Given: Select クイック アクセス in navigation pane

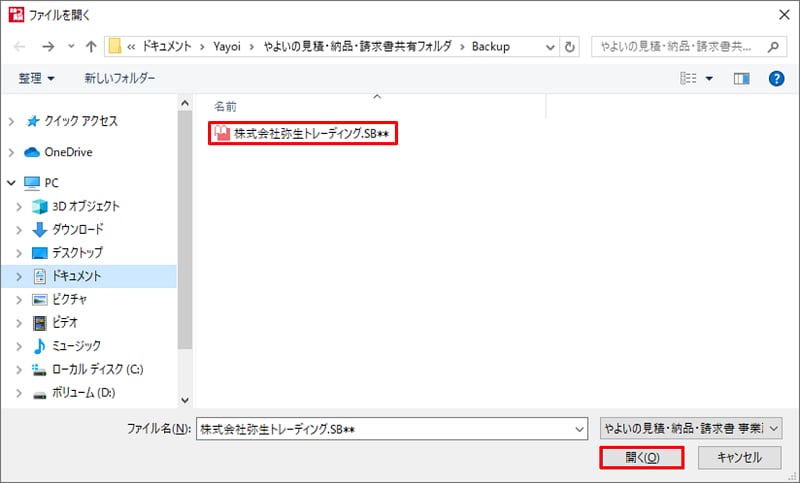Looking at the screenshot, I should coord(81,121).
